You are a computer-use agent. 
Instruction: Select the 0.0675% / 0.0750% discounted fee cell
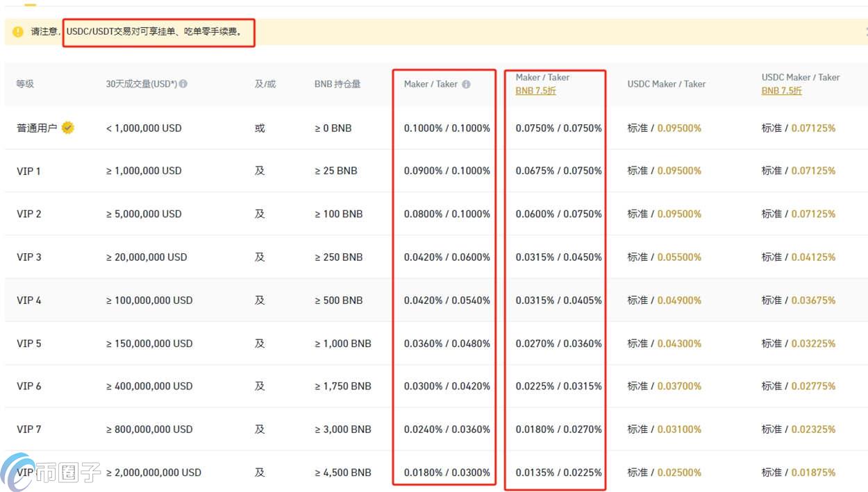point(559,171)
